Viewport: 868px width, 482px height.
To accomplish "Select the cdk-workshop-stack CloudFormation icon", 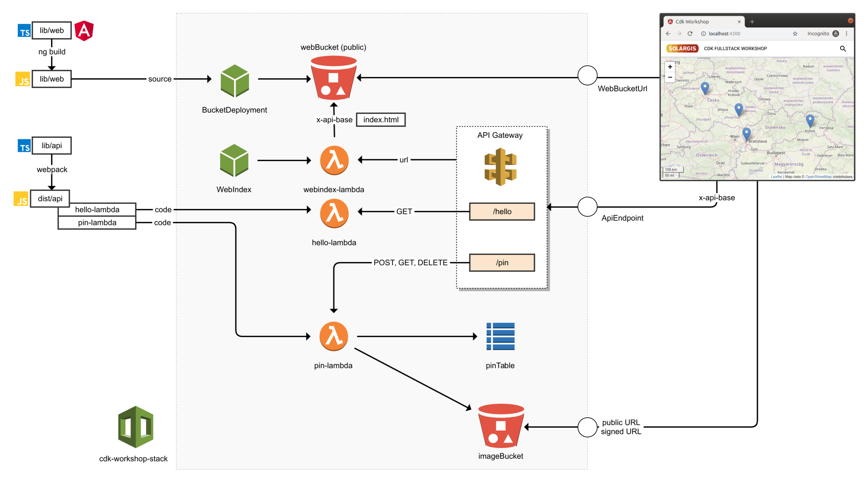I will click(136, 427).
